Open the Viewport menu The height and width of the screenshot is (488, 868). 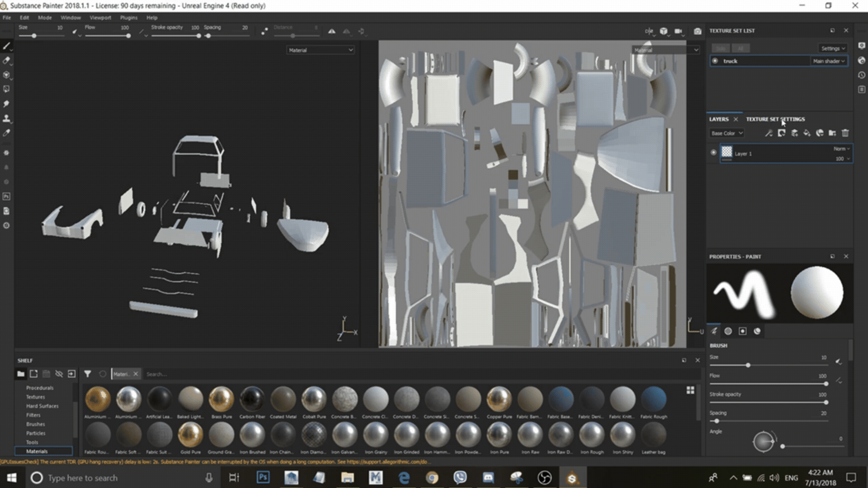point(100,18)
